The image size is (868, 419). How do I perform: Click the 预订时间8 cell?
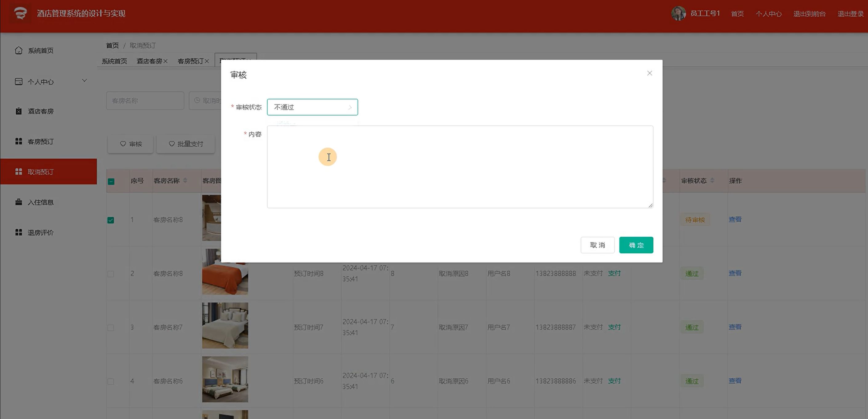tap(308, 274)
